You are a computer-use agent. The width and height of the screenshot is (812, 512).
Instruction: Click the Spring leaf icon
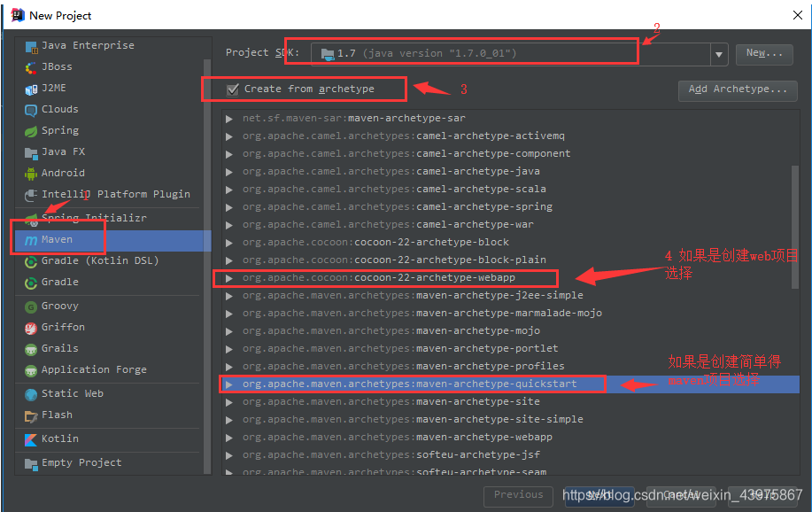click(31, 132)
